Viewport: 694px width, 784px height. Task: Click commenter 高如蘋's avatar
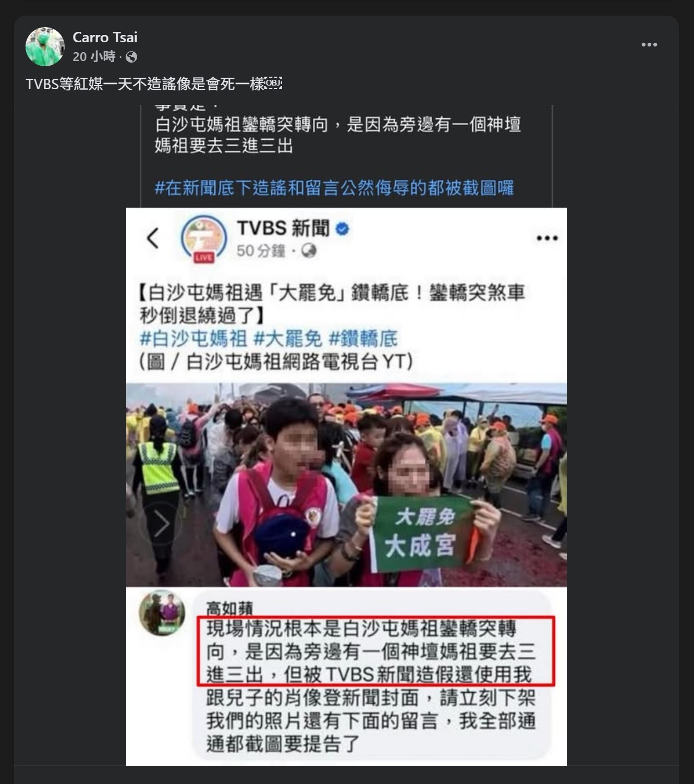[162, 613]
